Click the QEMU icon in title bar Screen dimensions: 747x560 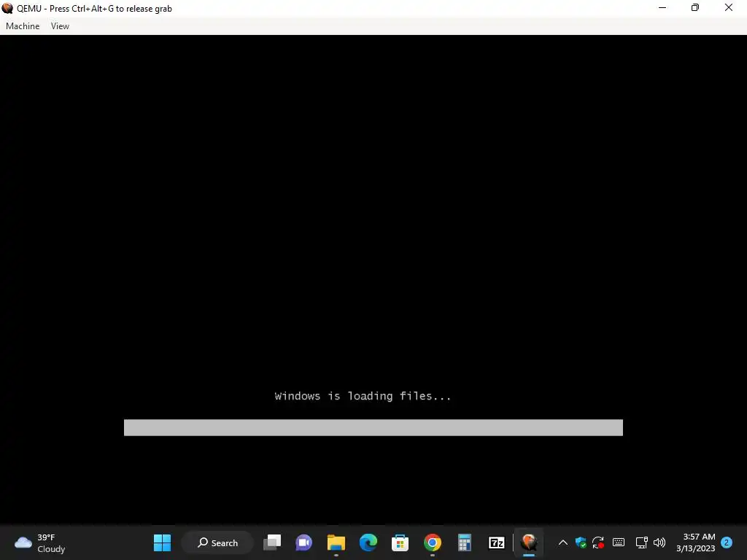7,8
